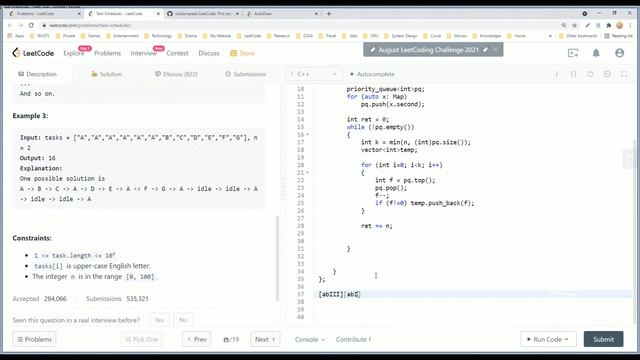The width and height of the screenshot is (640, 360).
Task: Toggle the Autocomplete option
Action: tap(372, 74)
